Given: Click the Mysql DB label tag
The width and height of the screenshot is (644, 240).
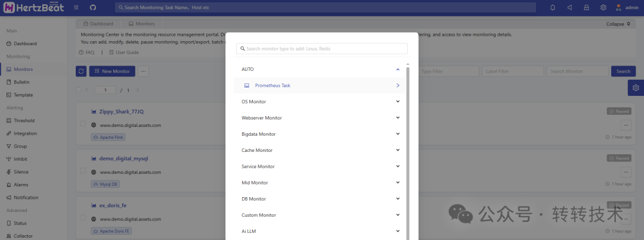Looking at the screenshot, I should coord(106,184).
